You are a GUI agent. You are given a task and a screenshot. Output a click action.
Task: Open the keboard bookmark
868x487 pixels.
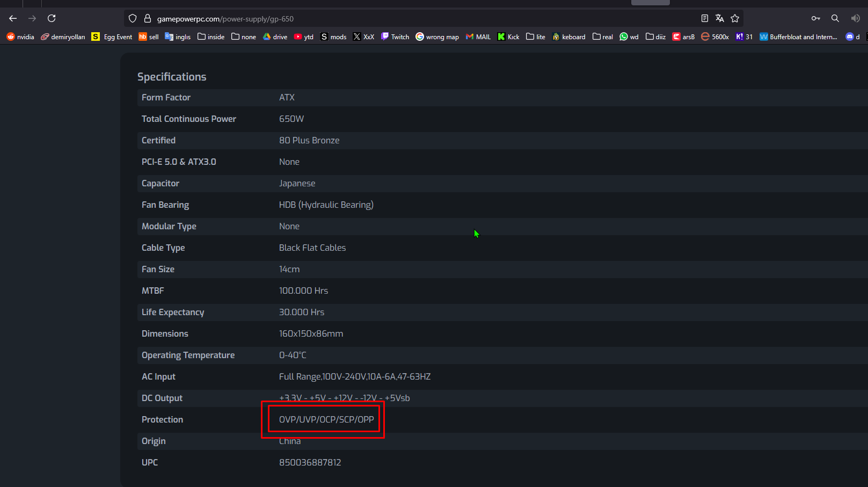click(x=569, y=37)
